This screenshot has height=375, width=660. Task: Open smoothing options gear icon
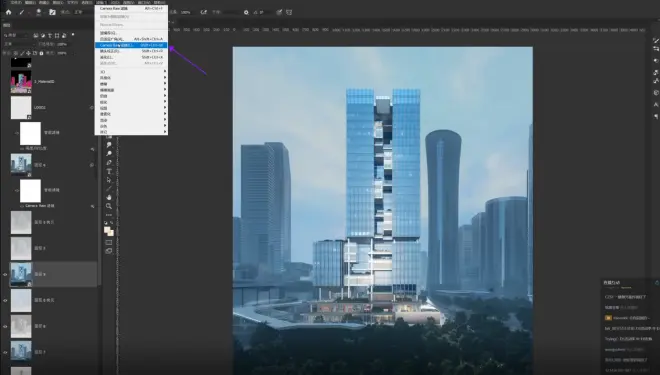246,12
